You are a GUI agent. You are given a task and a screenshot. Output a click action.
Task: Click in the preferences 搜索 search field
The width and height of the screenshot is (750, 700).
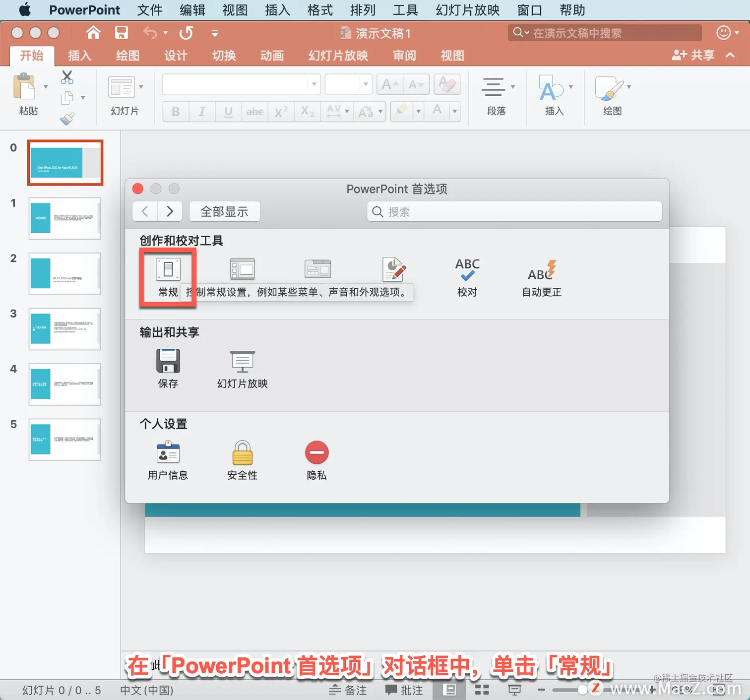[x=514, y=212]
